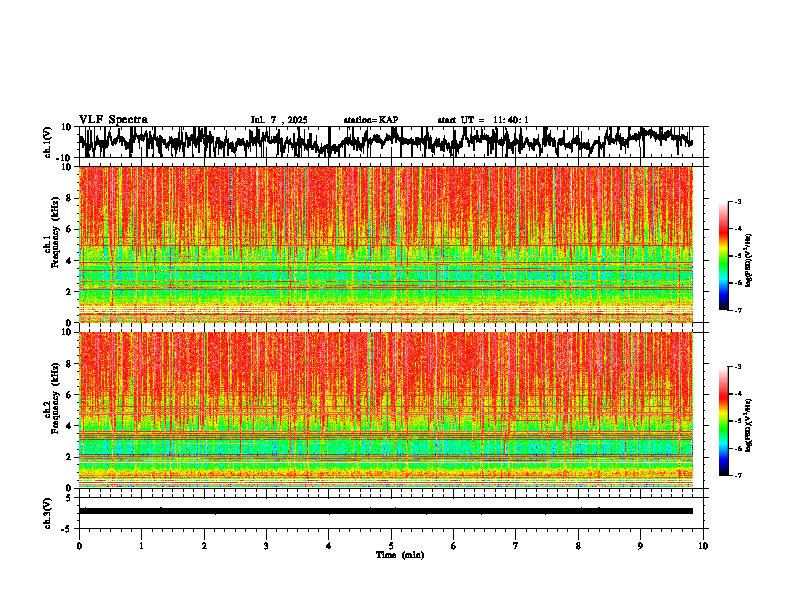
Task: Click the "-3" label on ch.1 color bar
Action: [737, 202]
